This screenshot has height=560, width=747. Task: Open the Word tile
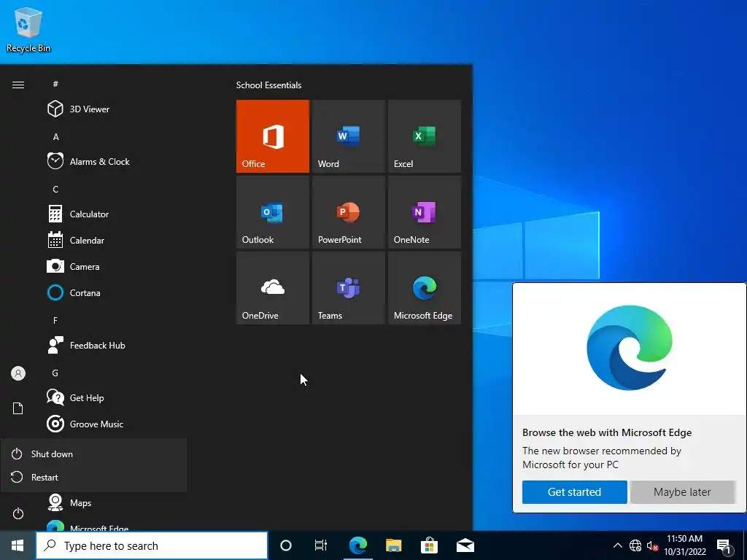coord(349,136)
